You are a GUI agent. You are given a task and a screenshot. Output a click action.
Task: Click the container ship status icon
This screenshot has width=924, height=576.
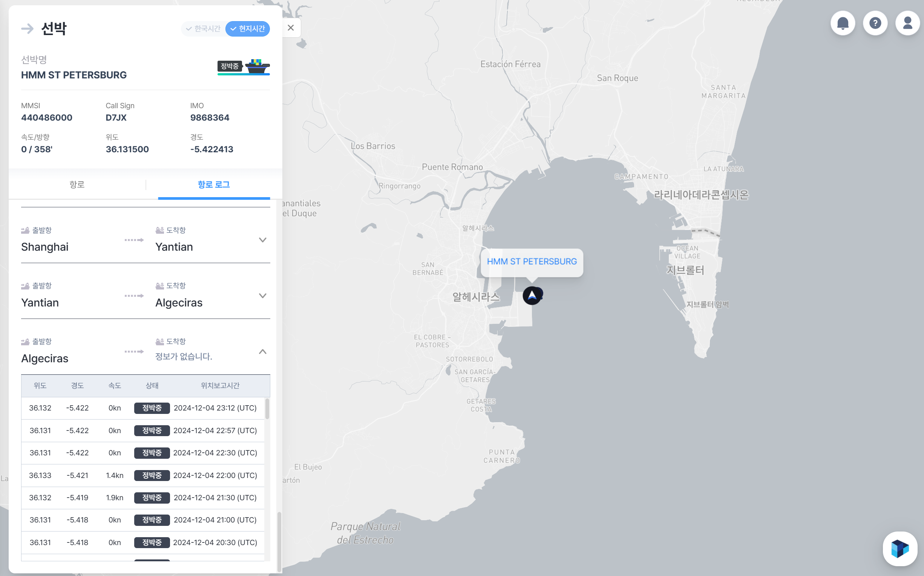tap(257, 66)
